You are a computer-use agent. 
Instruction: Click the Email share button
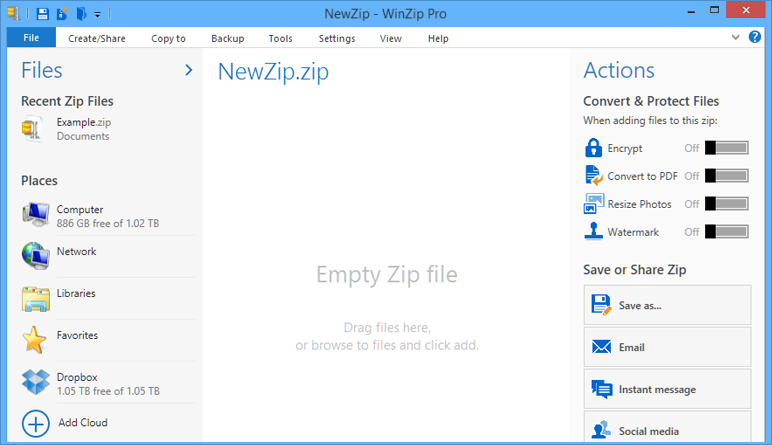coord(667,347)
